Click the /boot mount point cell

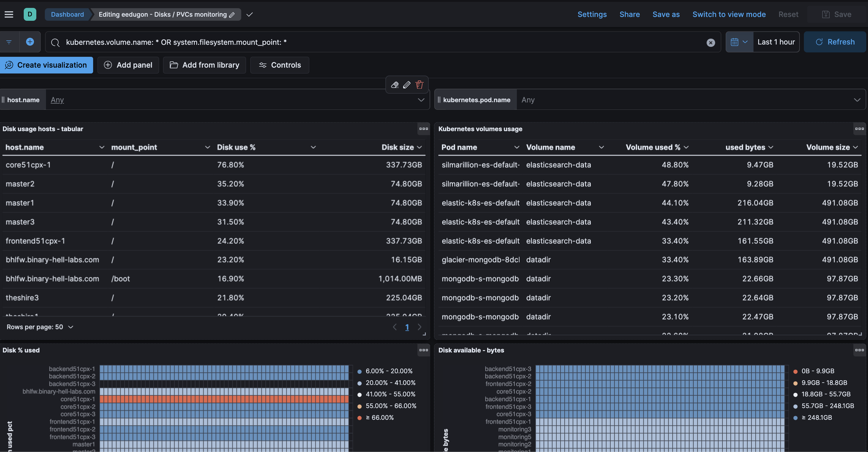pos(120,279)
